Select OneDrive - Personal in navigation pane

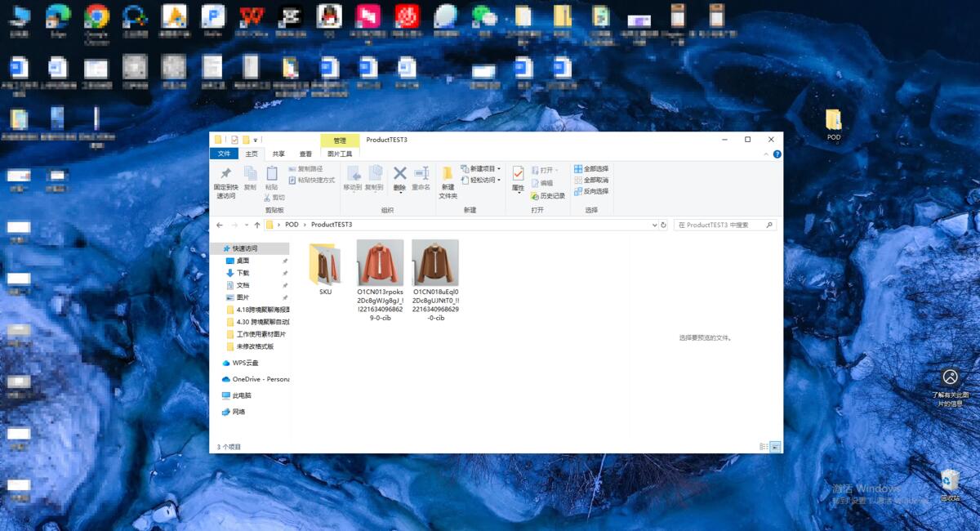coord(255,379)
